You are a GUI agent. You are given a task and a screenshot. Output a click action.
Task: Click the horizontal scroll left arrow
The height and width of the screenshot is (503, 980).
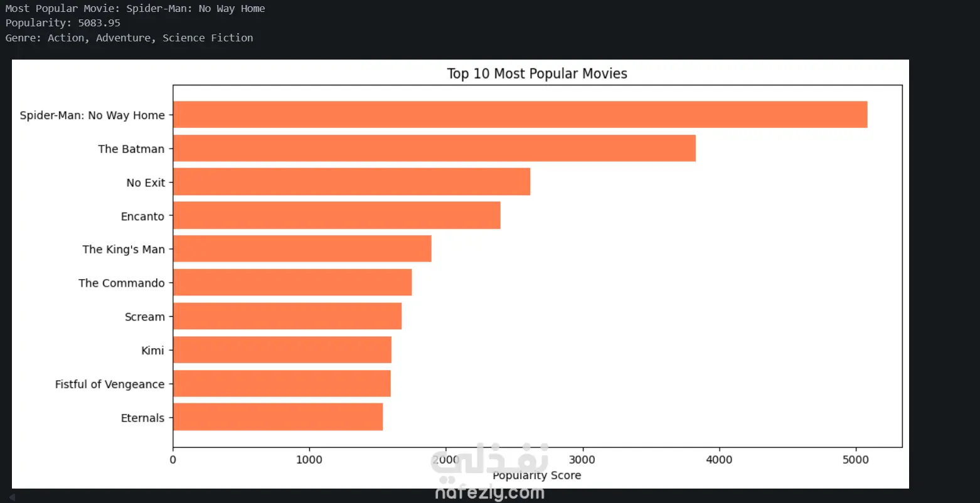(12, 497)
